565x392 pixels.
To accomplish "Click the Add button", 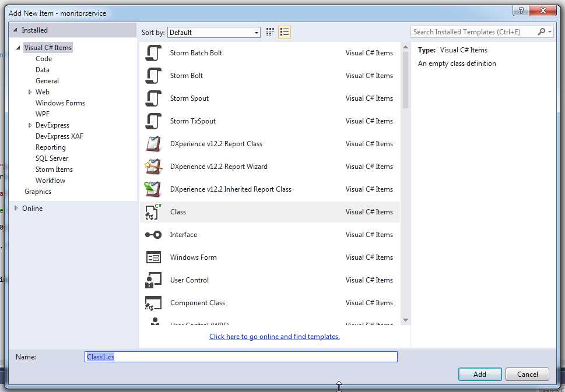I will pos(479,374).
